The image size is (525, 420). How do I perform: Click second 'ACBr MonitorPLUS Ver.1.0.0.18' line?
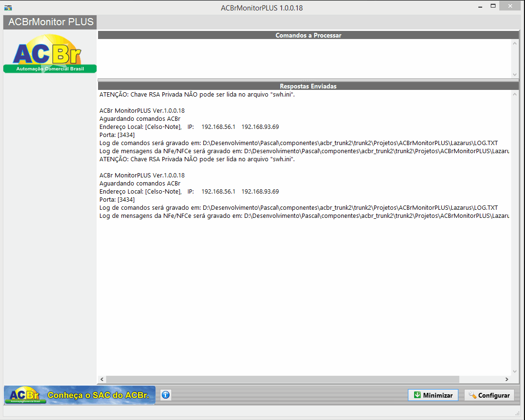[x=142, y=175]
